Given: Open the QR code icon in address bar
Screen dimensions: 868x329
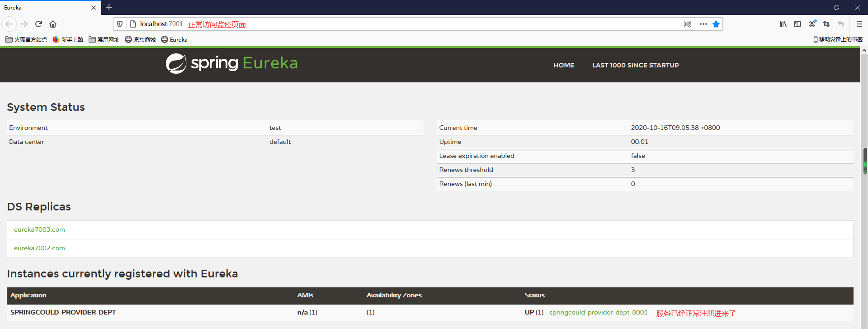Looking at the screenshot, I should (688, 24).
